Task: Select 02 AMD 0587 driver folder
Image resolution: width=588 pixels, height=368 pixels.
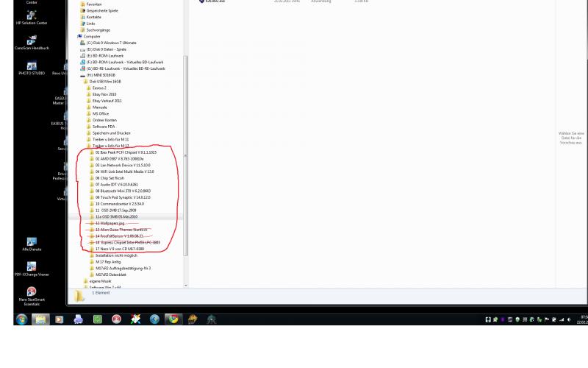Action: [116, 159]
